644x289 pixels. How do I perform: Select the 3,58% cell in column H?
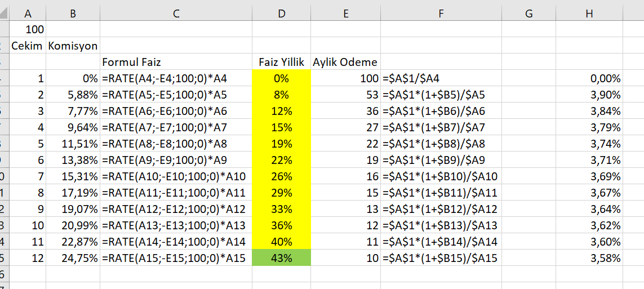click(589, 258)
